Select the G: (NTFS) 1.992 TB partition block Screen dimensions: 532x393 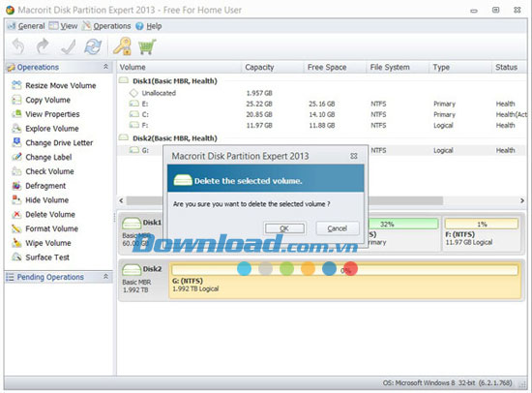pyautogui.click(x=345, y=280)
